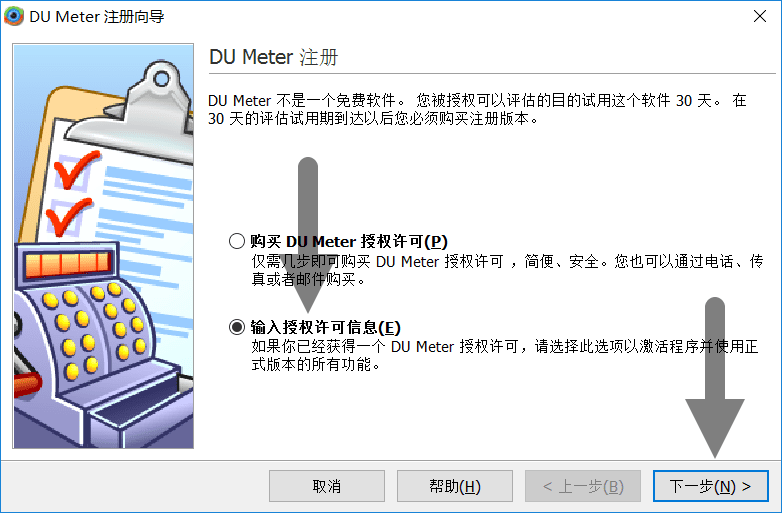This screenshot has width=782, height=513.
Task: Continue with the 下一步(N) button
Action: pyautogui.click(x=711, y=486)
